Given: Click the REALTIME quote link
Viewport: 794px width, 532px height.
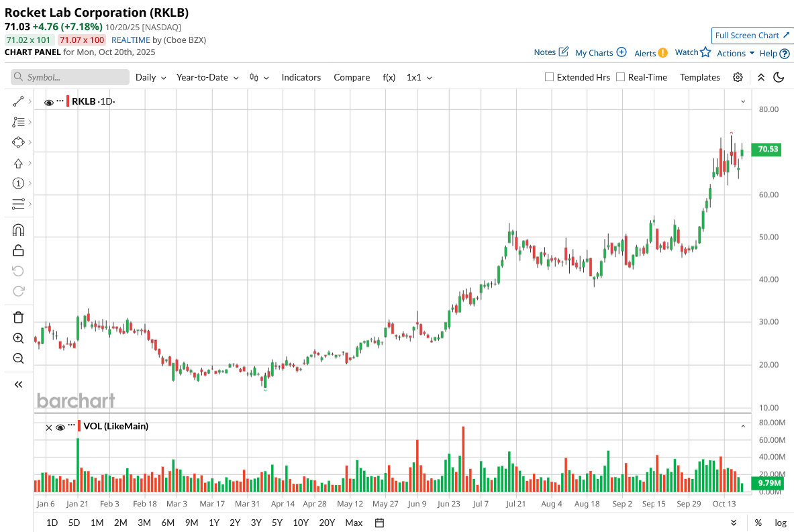Looking at the screenshot, I should pyautogui.click(x=131, y=40).
